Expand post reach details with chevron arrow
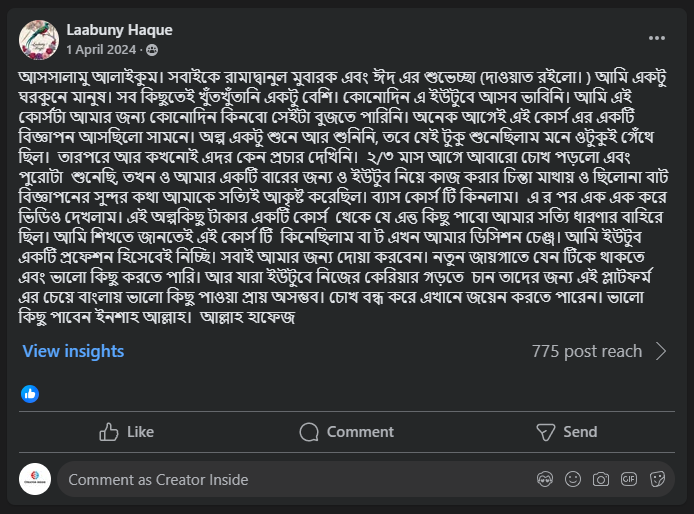This screenshot has height=514, width=694. (661, 351)
